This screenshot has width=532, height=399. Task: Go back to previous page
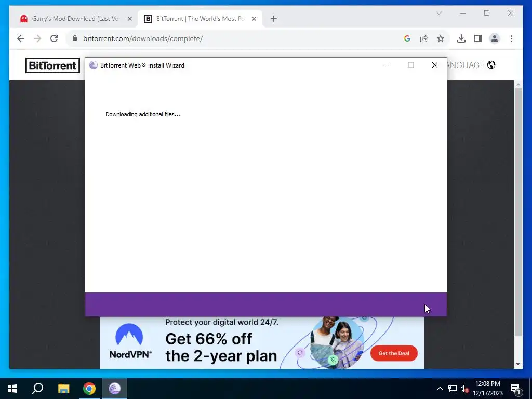pyautogui.click(x=21, y=38)
